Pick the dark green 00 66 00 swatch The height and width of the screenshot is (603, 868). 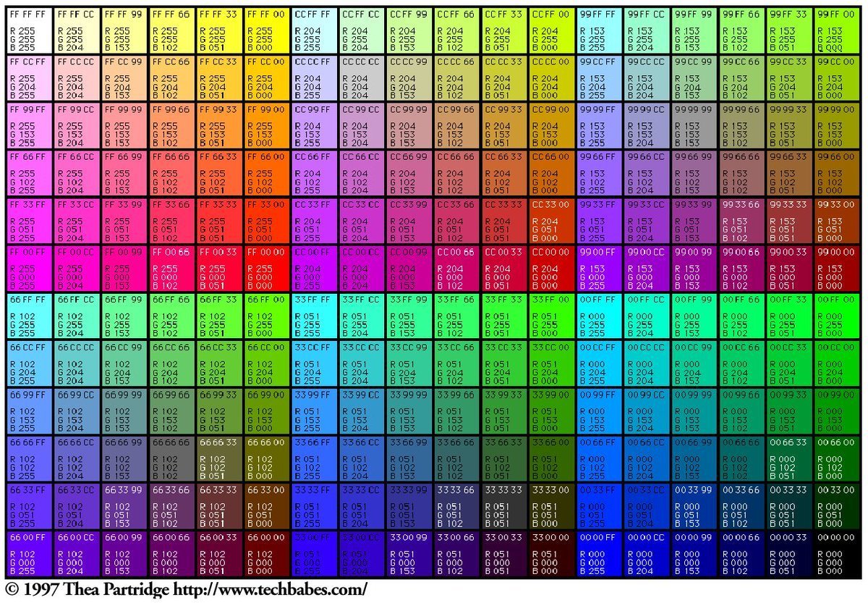click(836, 457)
